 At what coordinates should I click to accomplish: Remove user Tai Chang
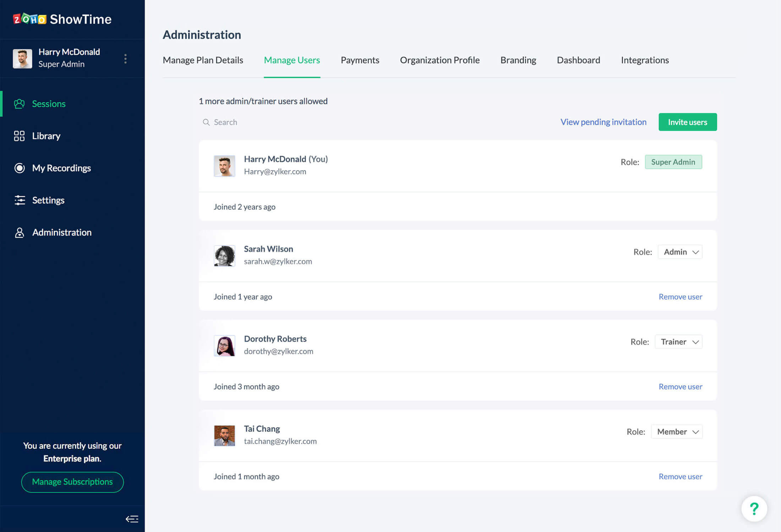pos(680,476)
